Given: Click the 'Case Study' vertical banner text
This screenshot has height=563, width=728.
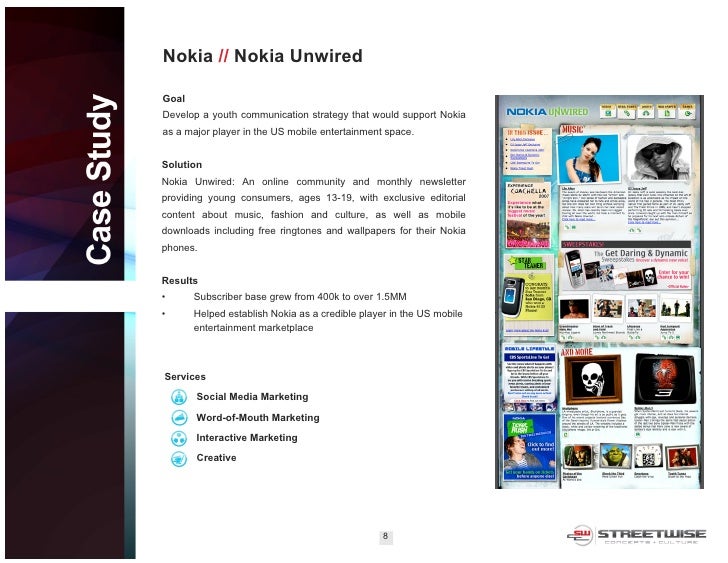Looking at the screenshot, I should tap(99, 179).
